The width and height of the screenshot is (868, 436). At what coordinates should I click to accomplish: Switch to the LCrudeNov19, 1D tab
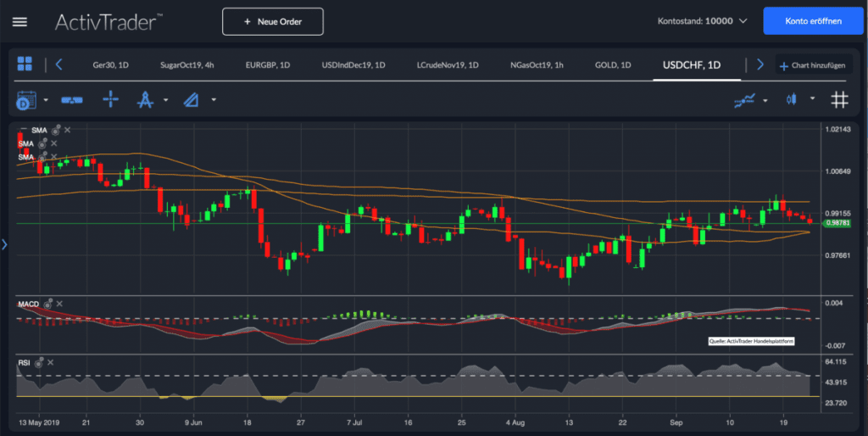tap(448, 64)
